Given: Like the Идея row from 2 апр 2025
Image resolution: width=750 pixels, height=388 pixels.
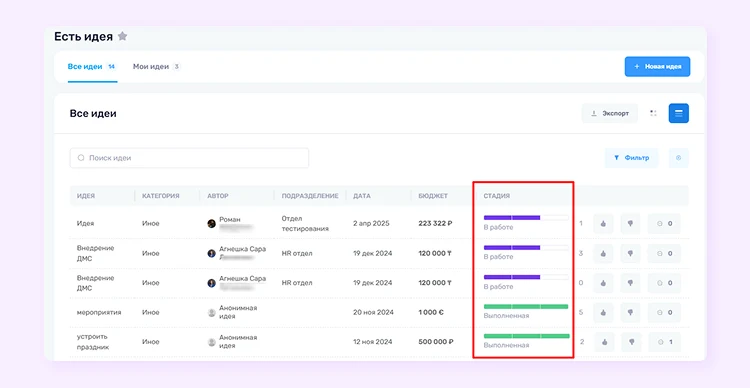Looking at the screenshot, I should [x=603, y=223].
